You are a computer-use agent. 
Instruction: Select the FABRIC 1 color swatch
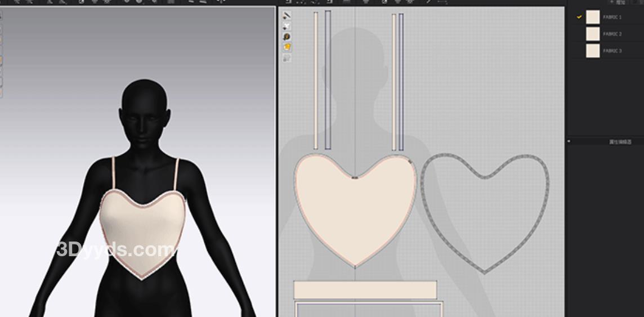(x=592, y=17)
